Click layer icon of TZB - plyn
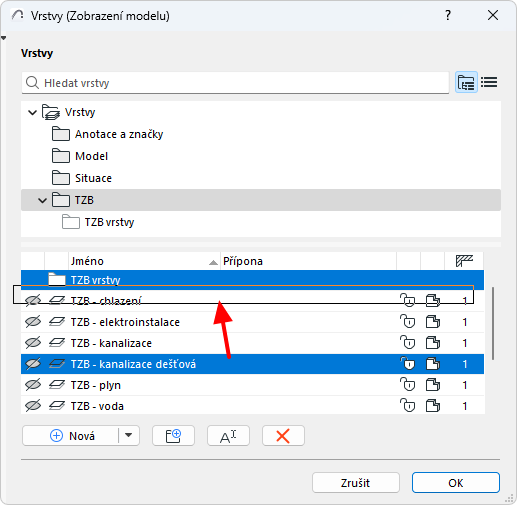Viewport: 517px width, 505px height. pyautogui.click(x=57, y=385)
